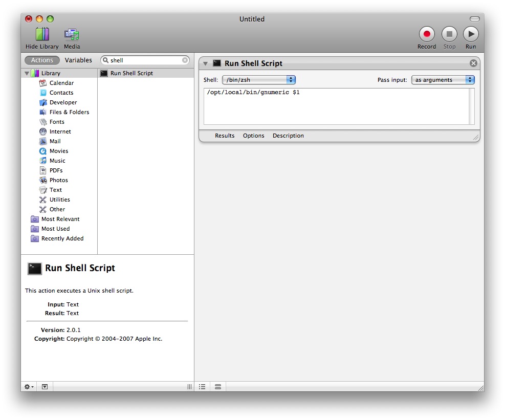Click into the shell search field
The image size is (505, 420).
[x=145, y=60]
